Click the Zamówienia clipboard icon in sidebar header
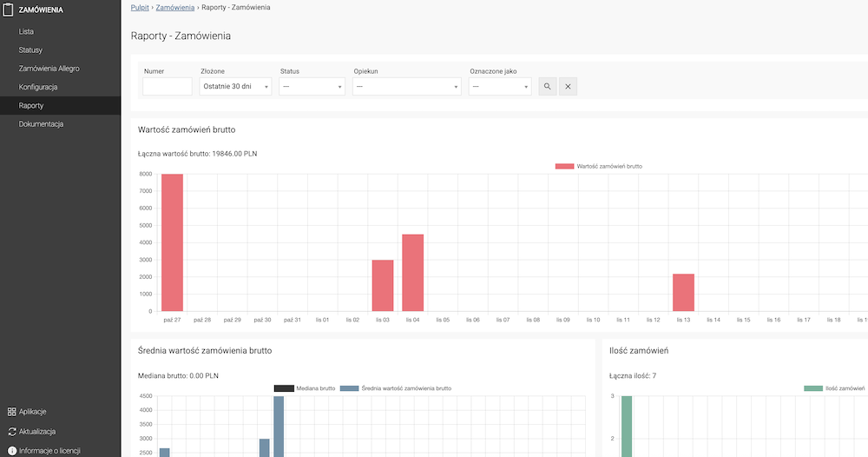This screenshot has height=457, width=868. pyautogui.click(x=9, y=10)
